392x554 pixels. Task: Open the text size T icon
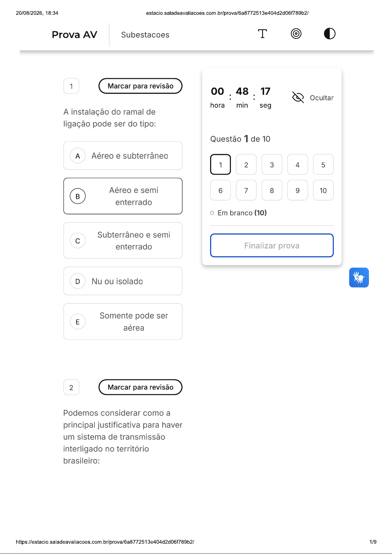click(262, 34)
